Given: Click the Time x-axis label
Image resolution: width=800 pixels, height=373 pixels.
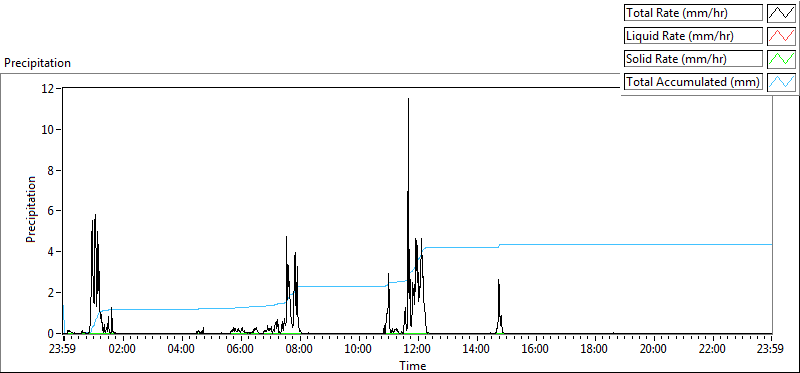Looking at the screenshot, I should coord(412,366).
